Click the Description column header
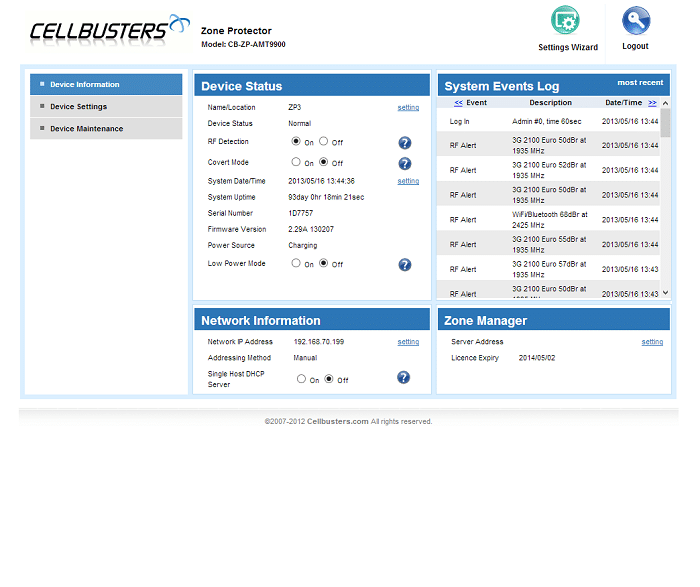 click(x=550, y=103)
